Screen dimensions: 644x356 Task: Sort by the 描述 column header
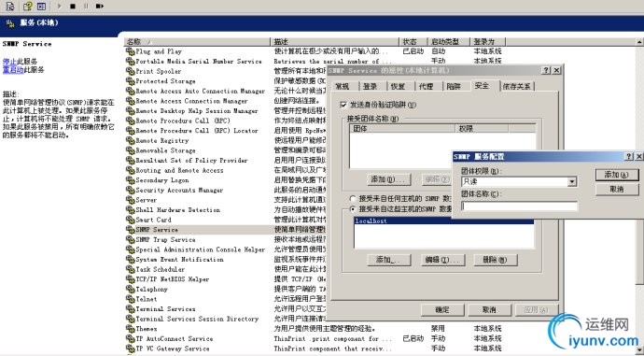click(335, 41)
